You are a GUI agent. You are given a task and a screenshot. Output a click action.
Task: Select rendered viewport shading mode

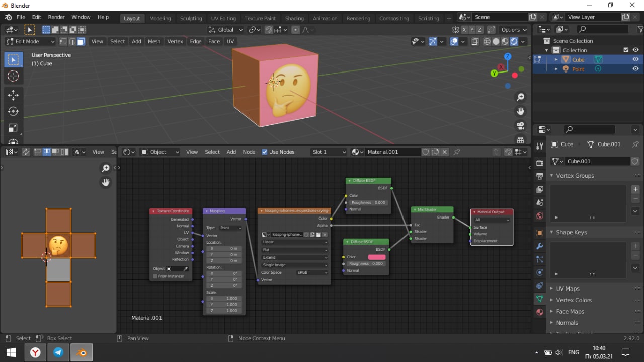click(514, 42)
